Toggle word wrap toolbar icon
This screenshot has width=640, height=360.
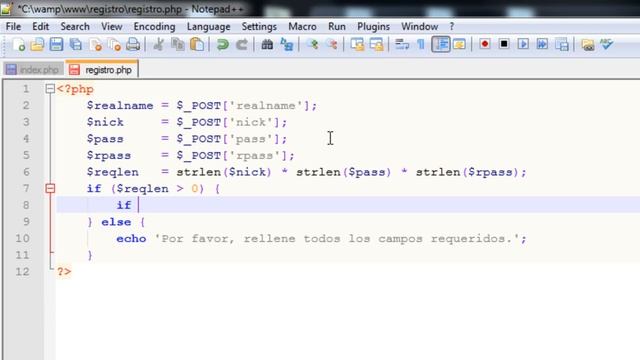point(402,44)
